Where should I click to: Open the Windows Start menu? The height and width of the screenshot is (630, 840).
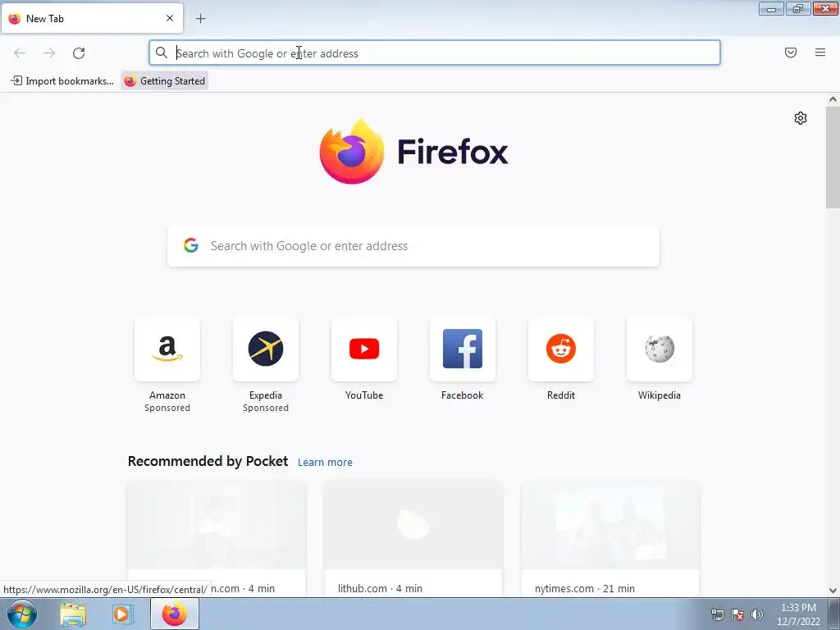21,614
